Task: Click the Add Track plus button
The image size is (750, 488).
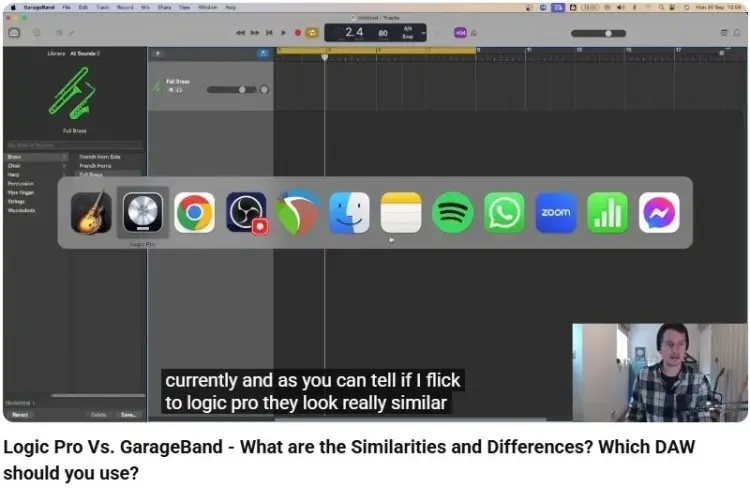Action: click(x=158, y=54)
